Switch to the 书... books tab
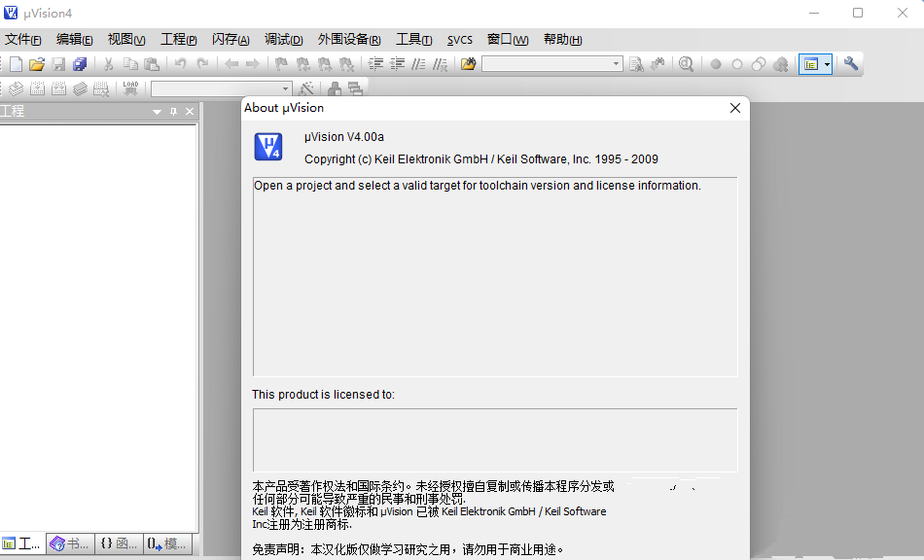Viewport: 924px width, 560px height. point(70,543)
